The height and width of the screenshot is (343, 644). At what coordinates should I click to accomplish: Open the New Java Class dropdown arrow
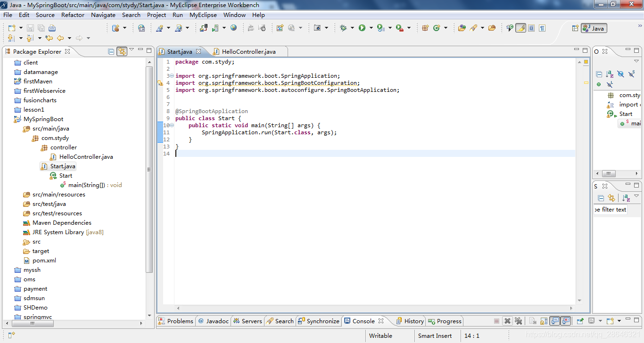tap(446, 28)
